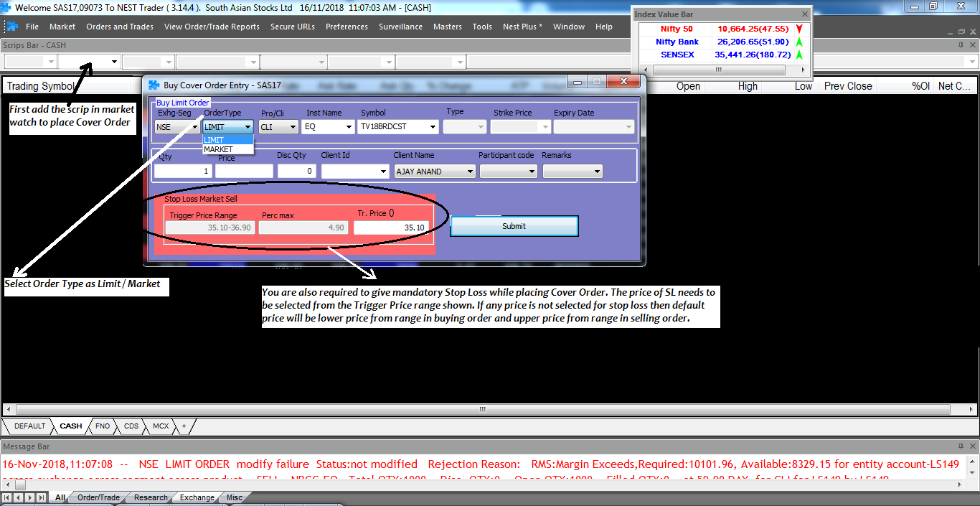
Task: Pin the Message Bar panel
Action: coord(961,446)
